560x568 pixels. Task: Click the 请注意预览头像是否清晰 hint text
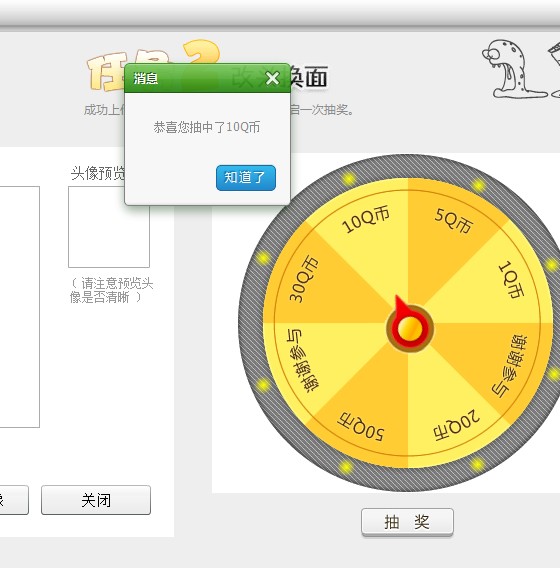coord(111,290)
